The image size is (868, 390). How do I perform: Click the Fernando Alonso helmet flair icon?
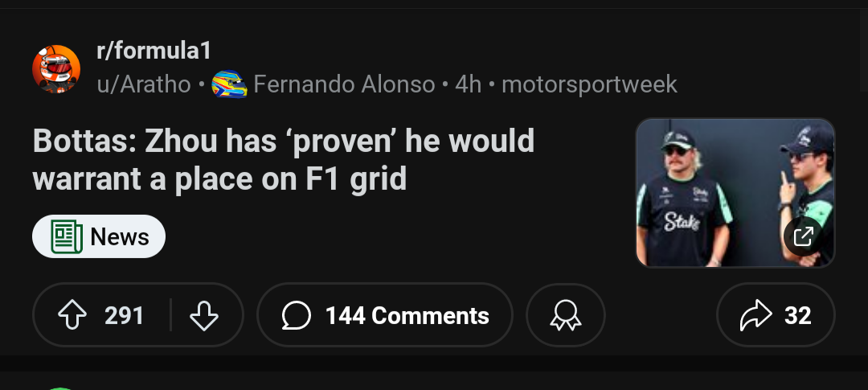click(x=229, y=84)
